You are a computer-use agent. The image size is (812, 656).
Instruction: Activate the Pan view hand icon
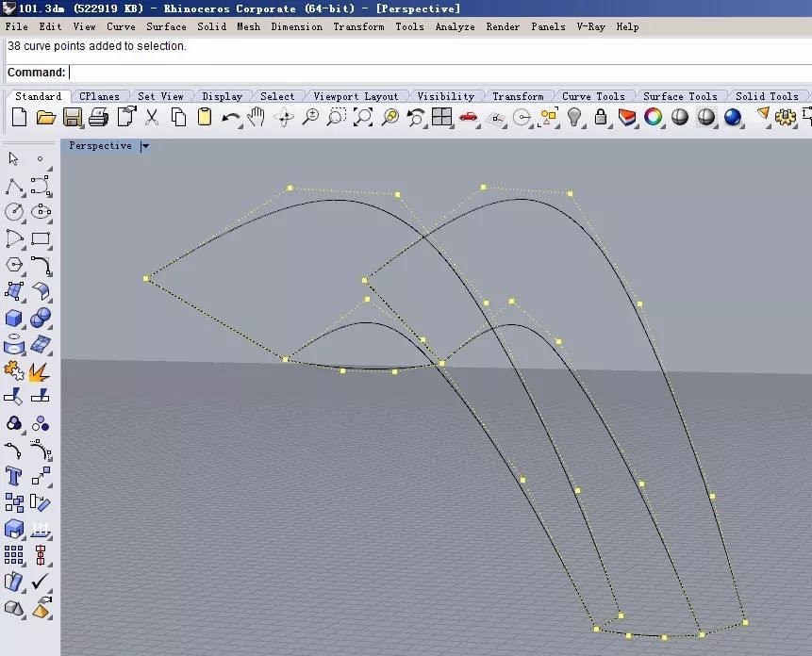tap(257, 118)
